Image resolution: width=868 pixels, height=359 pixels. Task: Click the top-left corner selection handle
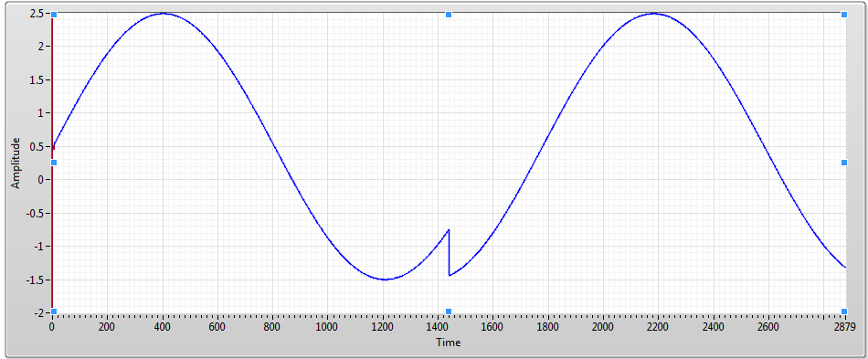point(54,15)
